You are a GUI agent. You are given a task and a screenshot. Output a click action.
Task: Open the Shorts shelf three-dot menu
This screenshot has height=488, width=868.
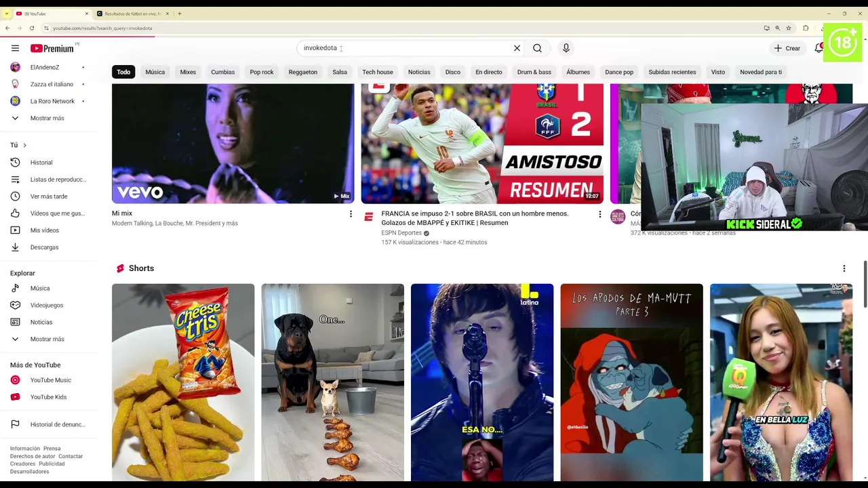[844, 268]
